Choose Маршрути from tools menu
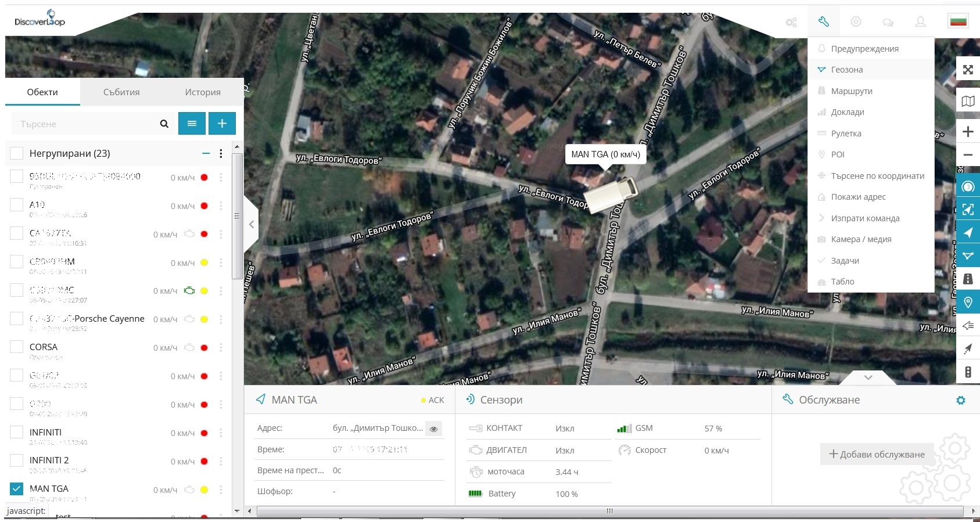The image size is (980, 522). click(x=871, y=91)
